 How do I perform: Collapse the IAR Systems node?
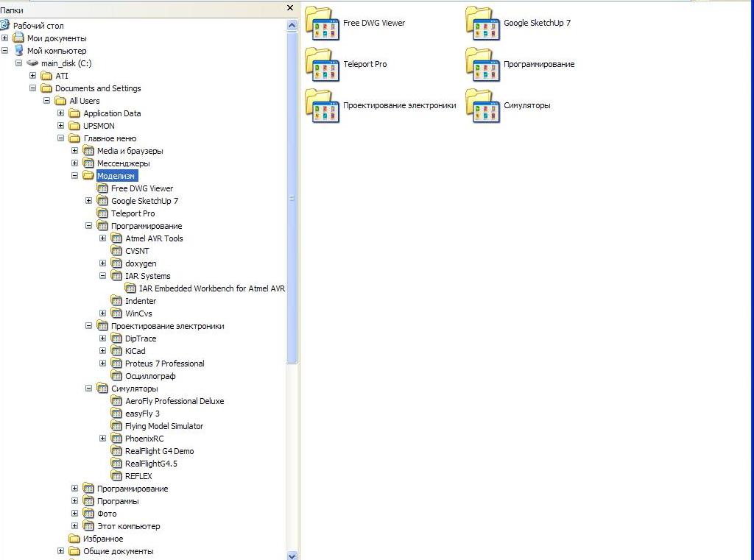click(102, 275)
